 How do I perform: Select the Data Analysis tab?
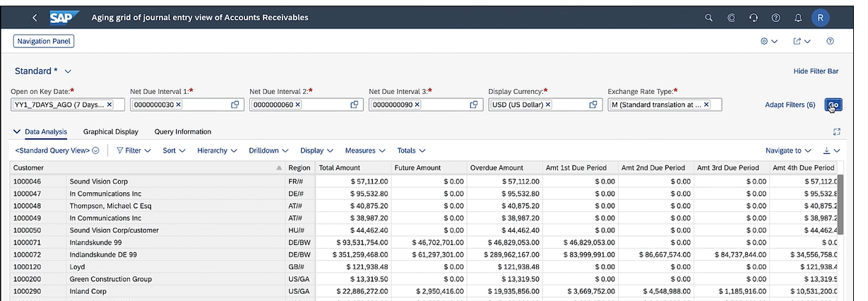tap(46, 131)
